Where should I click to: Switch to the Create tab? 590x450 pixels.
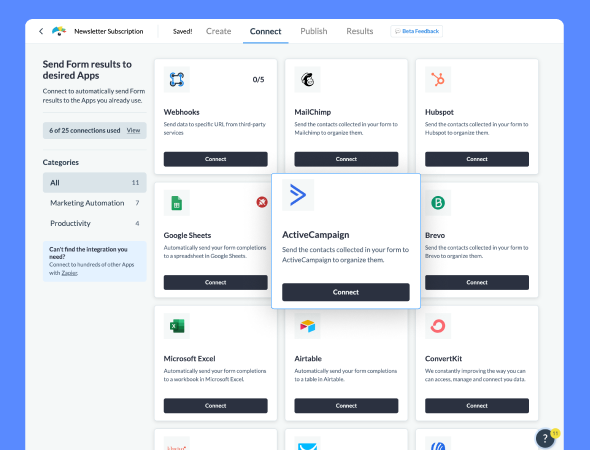(x=219, y=31)
